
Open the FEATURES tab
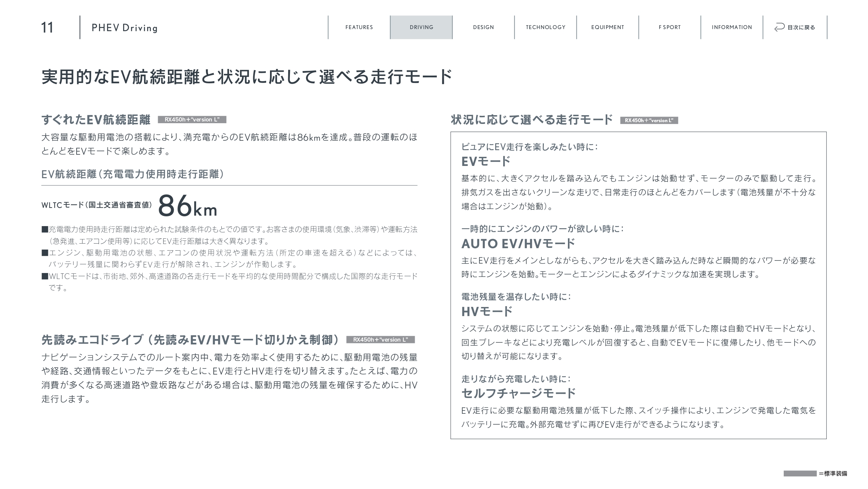[x=359, y=27]
